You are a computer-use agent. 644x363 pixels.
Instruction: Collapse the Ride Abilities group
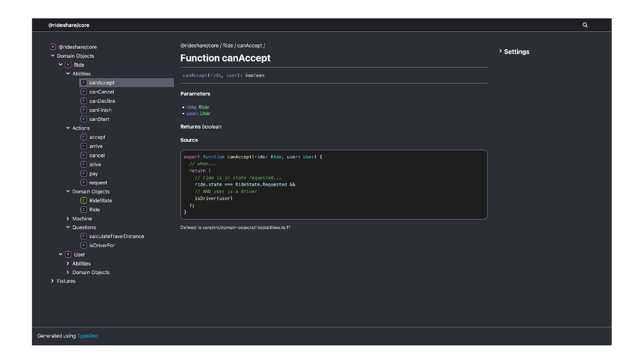68,74
